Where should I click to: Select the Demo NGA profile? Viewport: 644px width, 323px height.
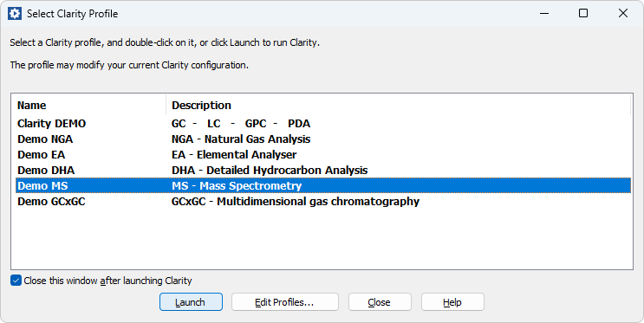pyautogui.click(x=322, y=139)
